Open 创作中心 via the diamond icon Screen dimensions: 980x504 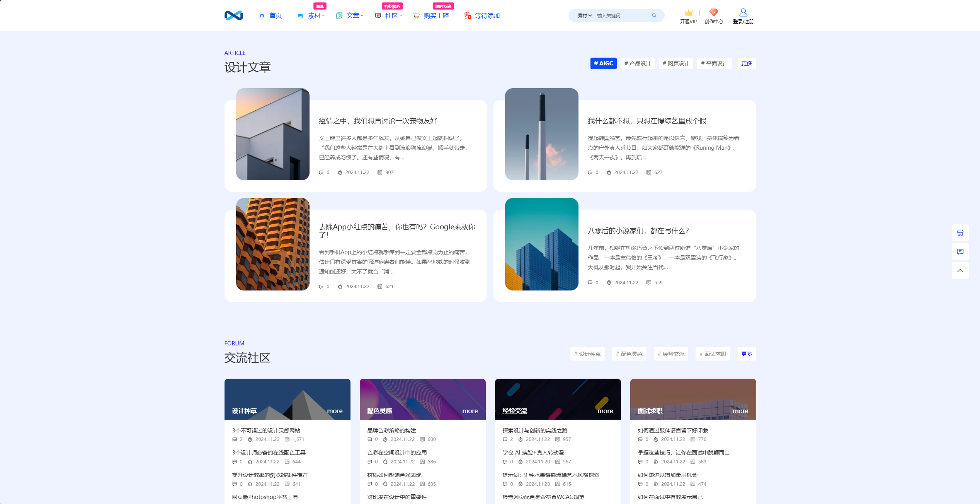[x=713, y=12]
